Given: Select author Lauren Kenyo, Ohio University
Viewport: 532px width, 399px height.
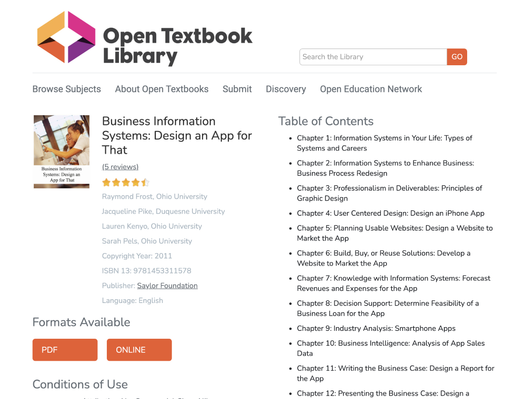Looking at the screenshot, I should pyautogui.click(x=152, y=226).
